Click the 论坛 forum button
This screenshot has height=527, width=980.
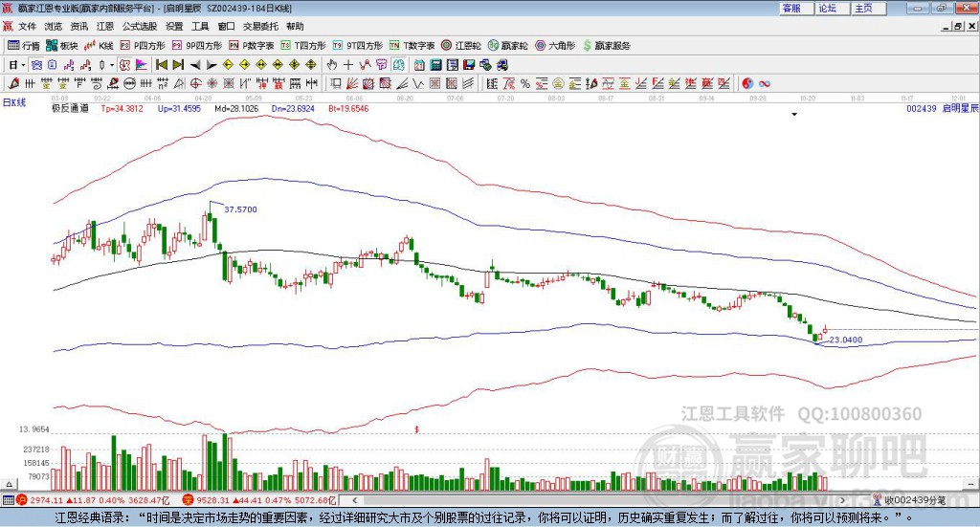833,8
